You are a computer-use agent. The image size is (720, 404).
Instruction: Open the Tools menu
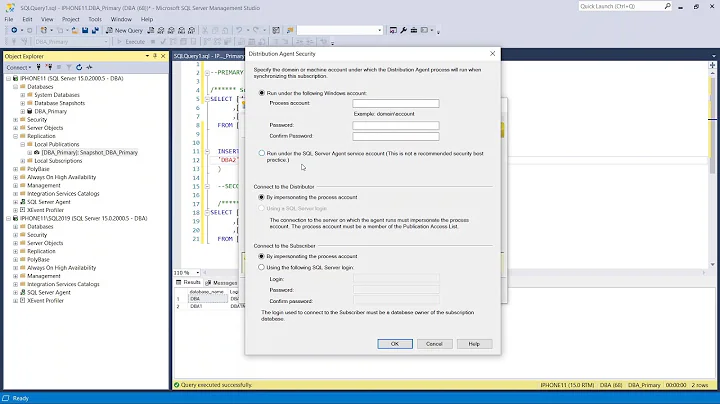coord(95,19)
